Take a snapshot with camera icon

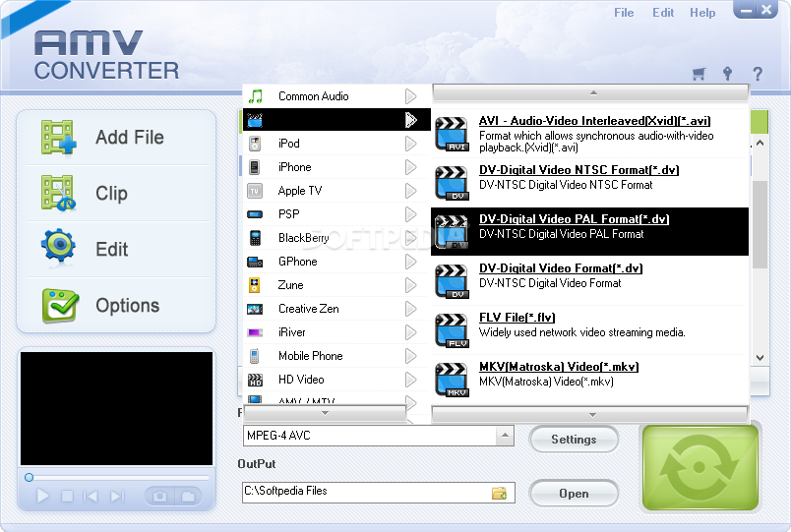tap(160, 497)
